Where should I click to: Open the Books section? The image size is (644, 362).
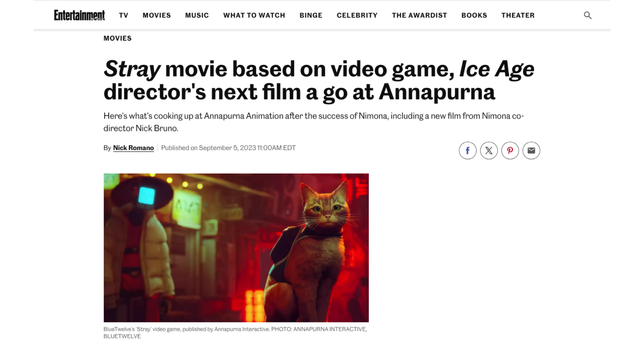pos(474,15)
